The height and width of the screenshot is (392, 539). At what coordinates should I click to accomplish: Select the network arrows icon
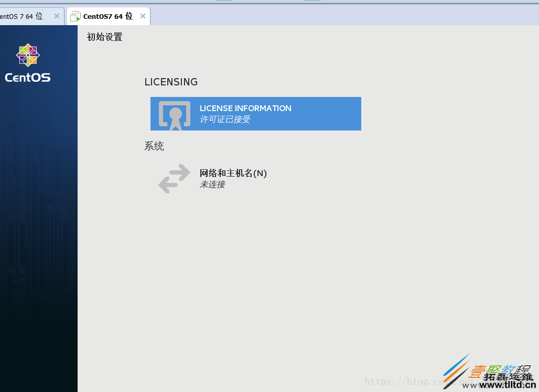click(x=174, y=179)
